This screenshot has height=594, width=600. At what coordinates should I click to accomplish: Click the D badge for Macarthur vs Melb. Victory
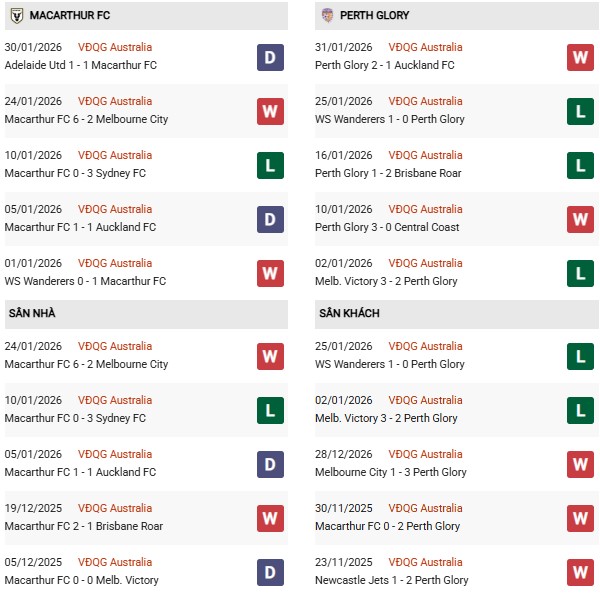[270, 572]
